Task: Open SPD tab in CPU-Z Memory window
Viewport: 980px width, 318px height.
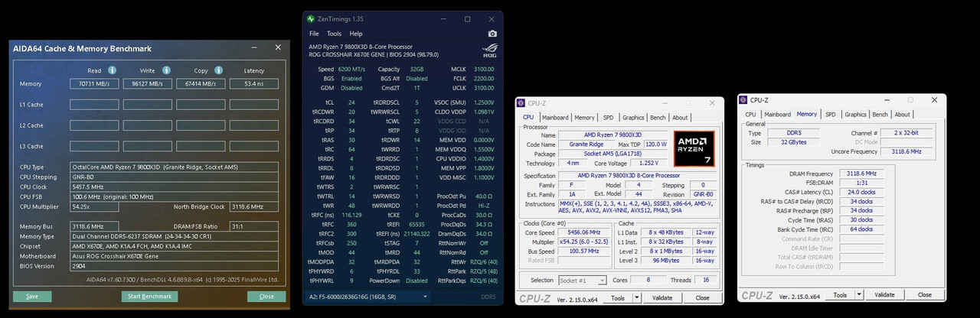Action: coord(830,115)
